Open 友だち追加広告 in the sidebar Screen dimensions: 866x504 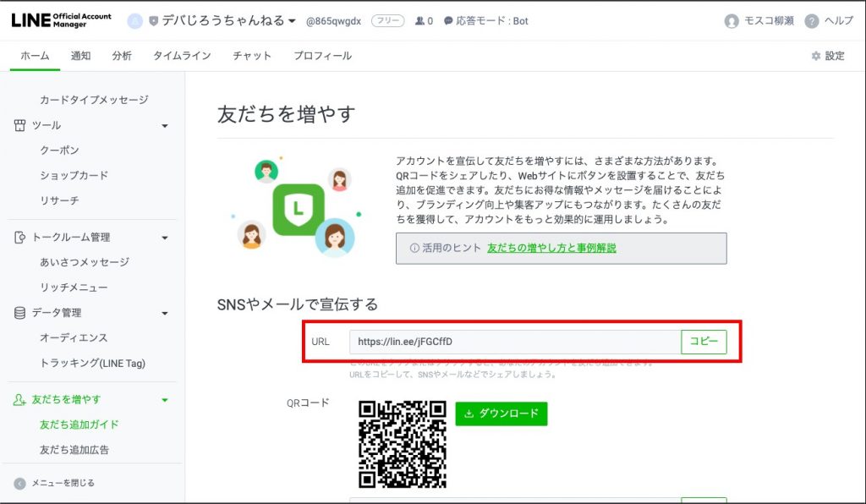coord(74,450)
